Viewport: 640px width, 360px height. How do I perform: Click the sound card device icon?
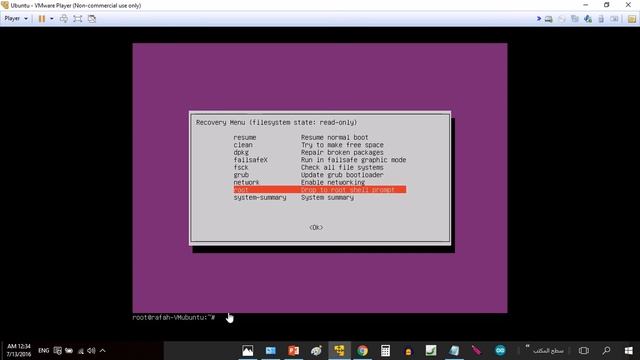tap(614, 19)
